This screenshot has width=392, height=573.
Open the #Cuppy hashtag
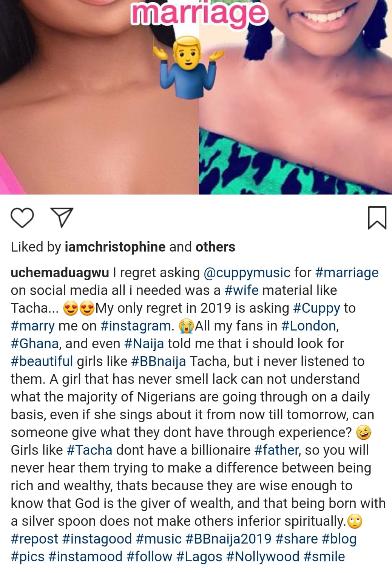click(316, 308)
